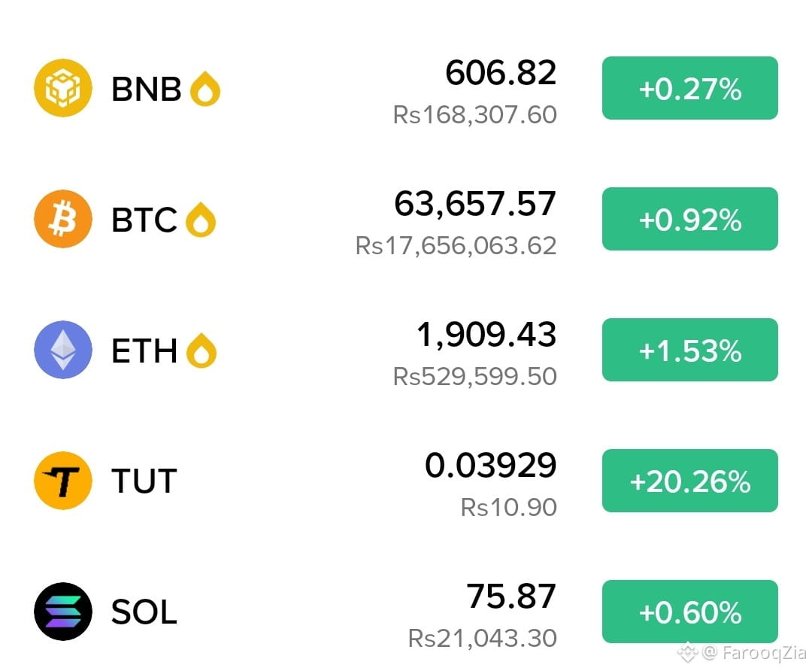Select the Ethereum diamond logo
Viewport: 812px width, 671px height.
point(63,350)
